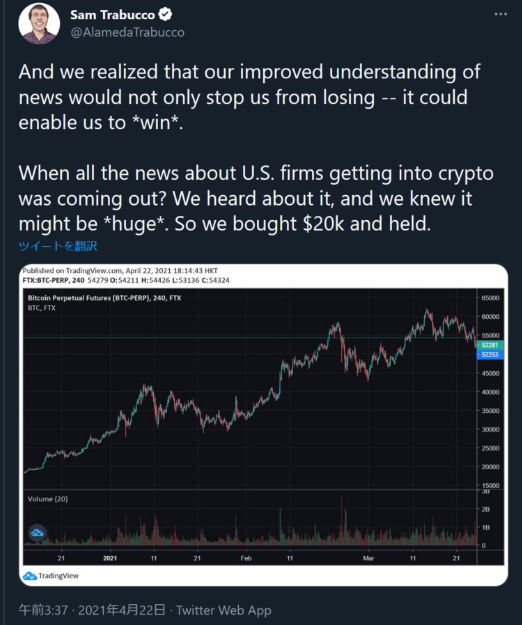Click the Feb marker on time axis
Image resolution: width=522 pixels, height=625 pixels.
coord(246,558)
